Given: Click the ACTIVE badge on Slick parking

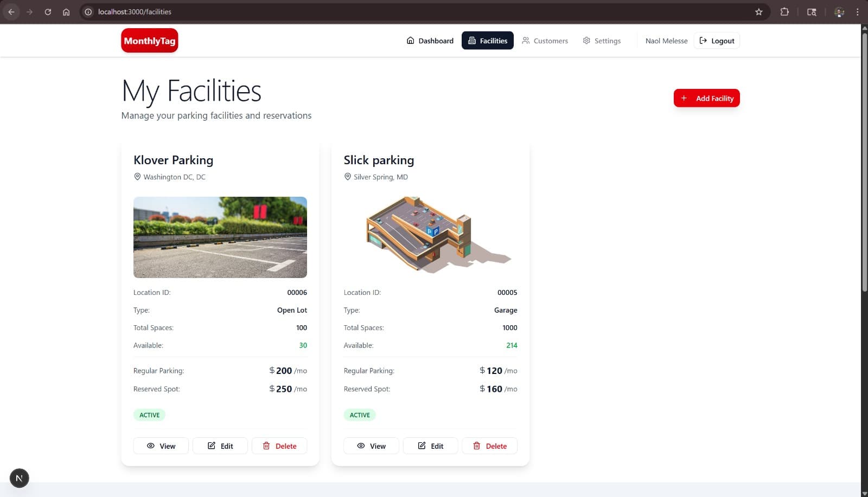Looking at the screenshot, I should click(x=360, y=415).
